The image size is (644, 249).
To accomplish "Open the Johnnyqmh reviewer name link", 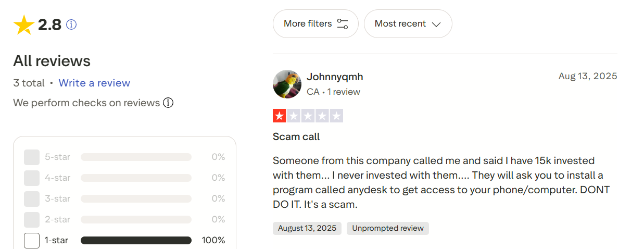I will click(x=335, y=77).
